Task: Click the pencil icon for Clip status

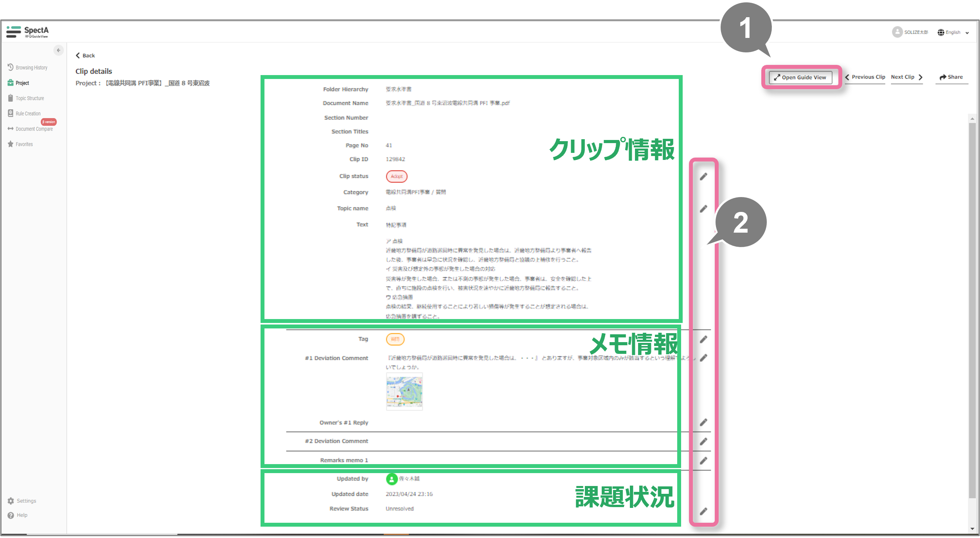Action: point(703,177)
